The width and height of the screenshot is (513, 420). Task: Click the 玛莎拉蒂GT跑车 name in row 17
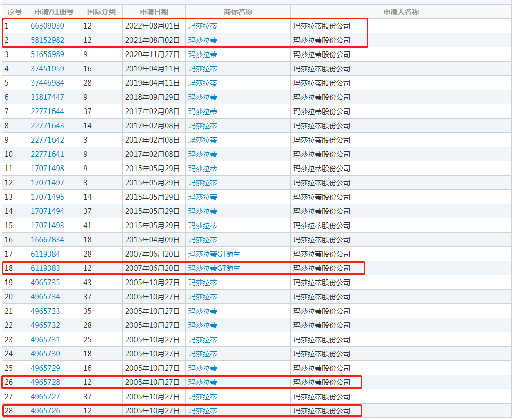[x=214, y=254]
